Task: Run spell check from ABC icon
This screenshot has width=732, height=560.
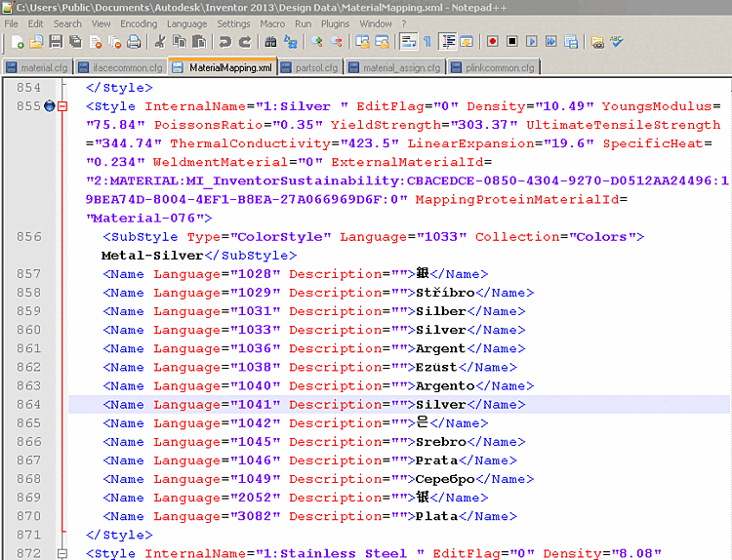Action: (x=617, y=42)
